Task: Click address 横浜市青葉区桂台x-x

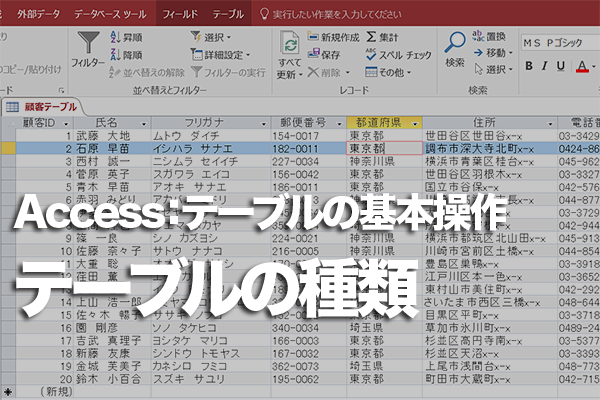Action: tap(490, 162)
